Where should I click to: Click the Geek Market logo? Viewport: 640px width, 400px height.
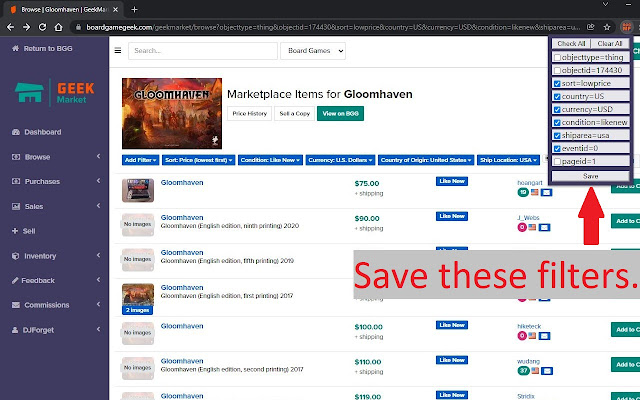(55, 92)
